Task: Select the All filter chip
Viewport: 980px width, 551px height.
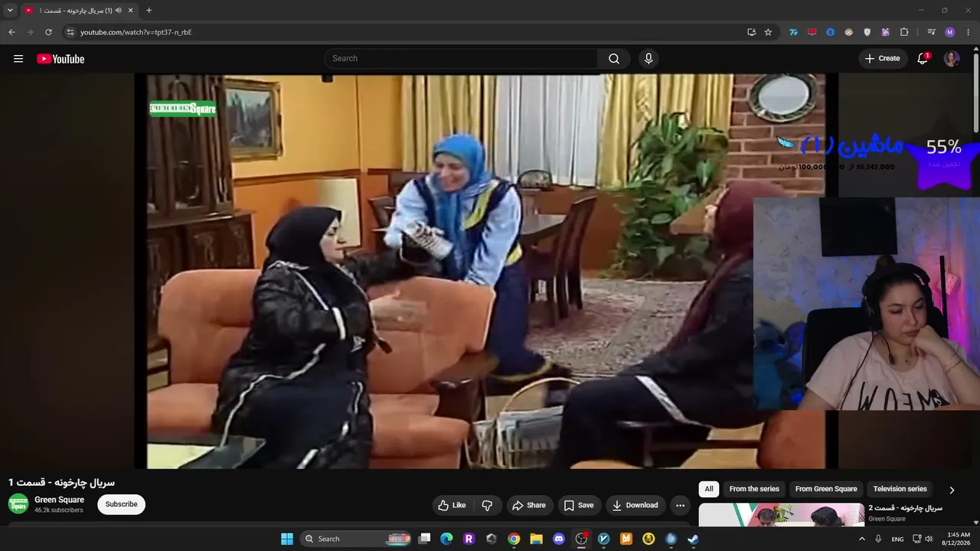Action: tap(709, 489)
